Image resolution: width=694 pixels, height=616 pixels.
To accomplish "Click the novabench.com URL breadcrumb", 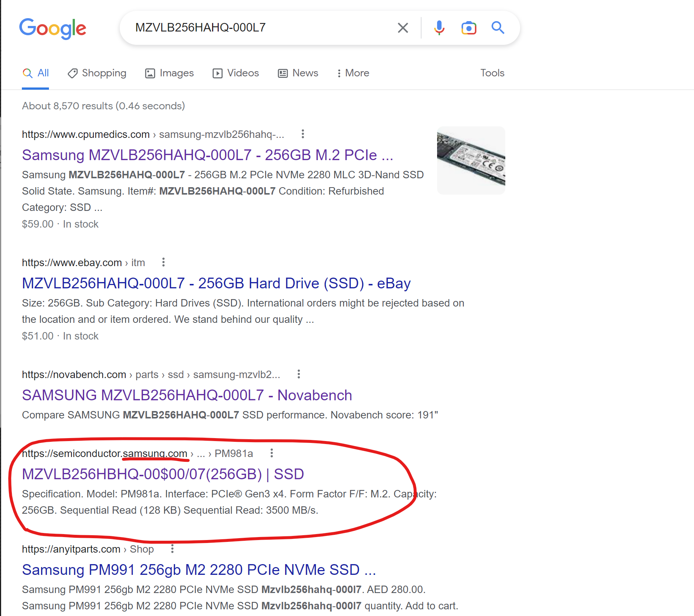I will [151, 374].
